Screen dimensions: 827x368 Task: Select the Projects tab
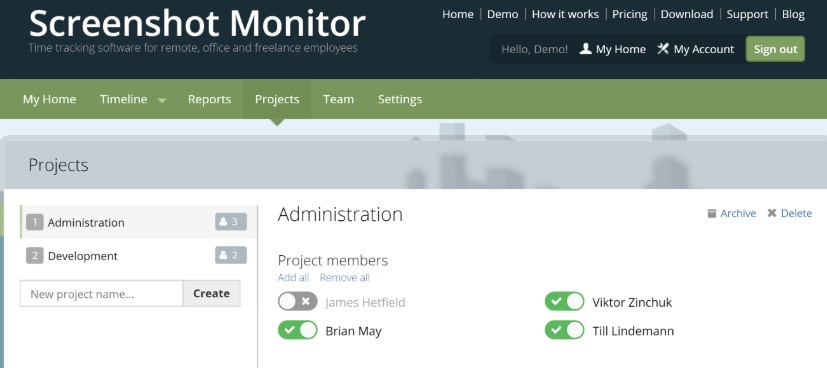[277, 99]
